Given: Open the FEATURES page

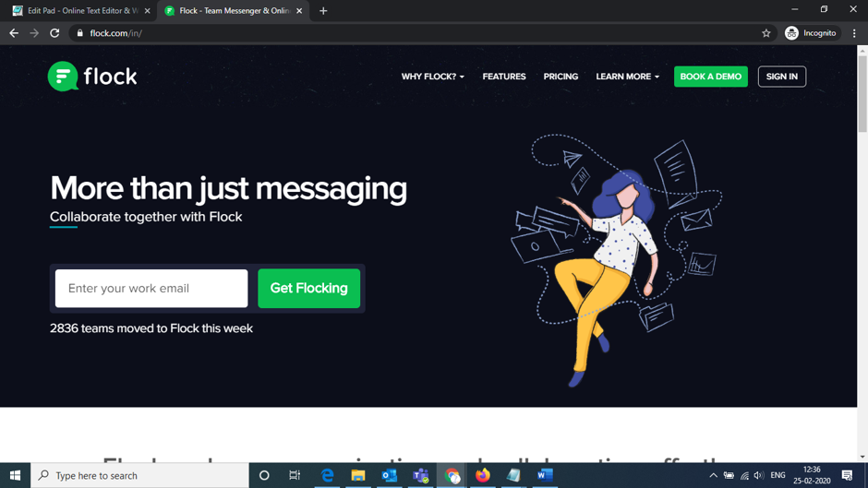Looking at the screenshot, I should tap(504, 77).
